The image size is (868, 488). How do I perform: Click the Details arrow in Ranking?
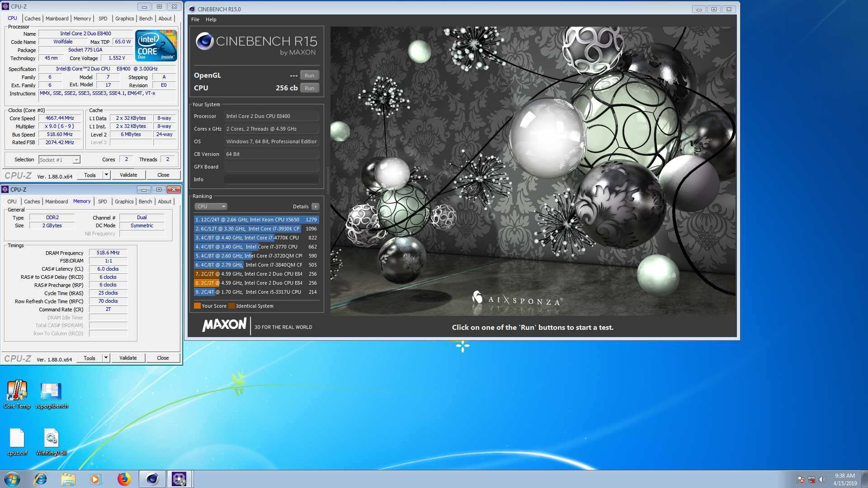pyautogui.click(x=315, y=206)
